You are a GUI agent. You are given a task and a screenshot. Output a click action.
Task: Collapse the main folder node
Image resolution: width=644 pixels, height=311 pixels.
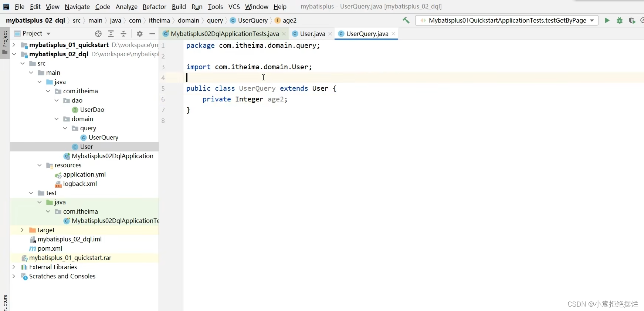click(31, 73)
